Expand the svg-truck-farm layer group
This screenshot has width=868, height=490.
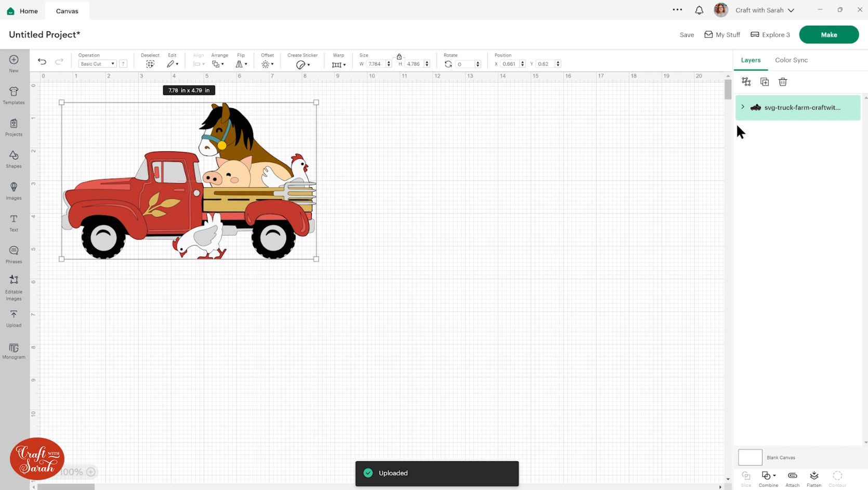point(743,107)
